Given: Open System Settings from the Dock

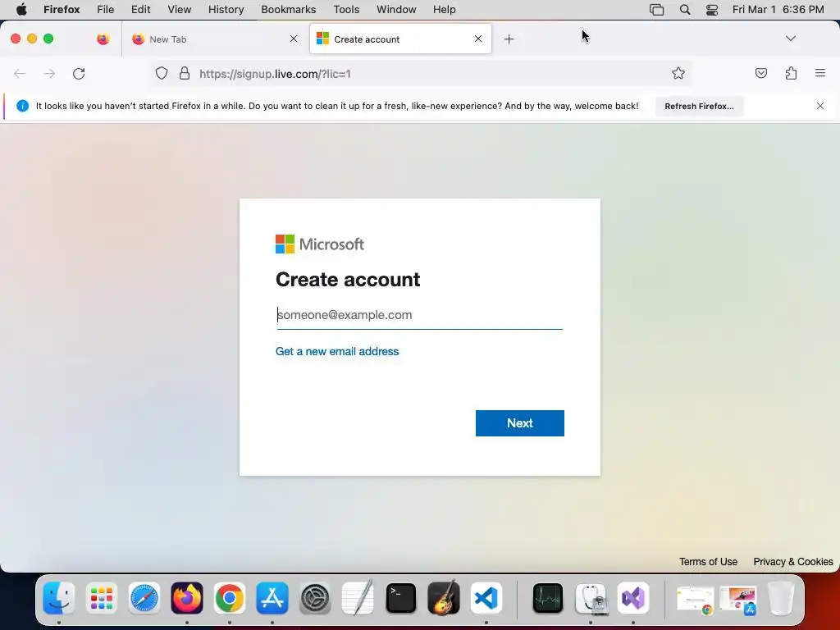Looking at the screenshot, I should [315, 598].
